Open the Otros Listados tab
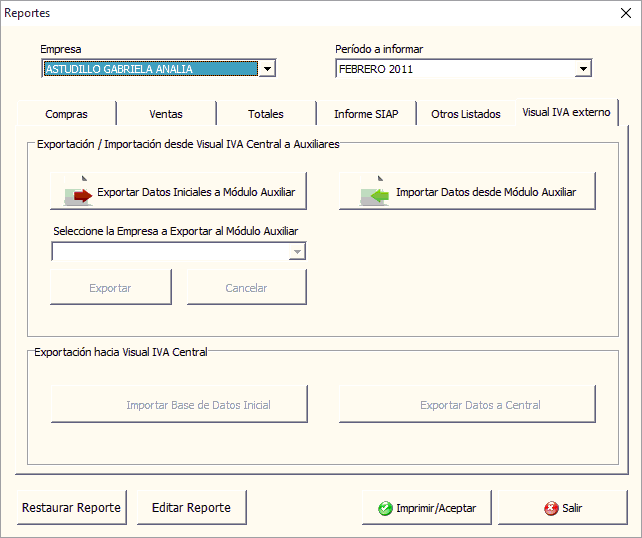 (x=466, y=114)
